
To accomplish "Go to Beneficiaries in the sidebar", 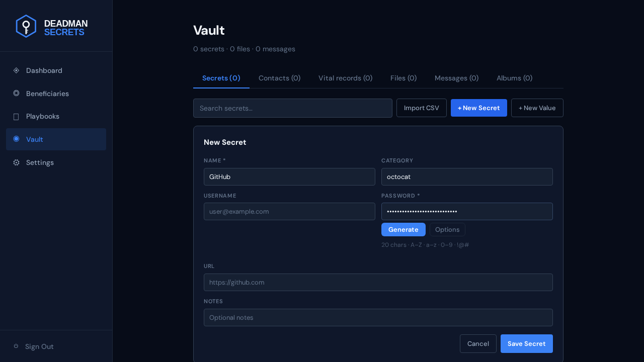I will click(x=56, y=94).
